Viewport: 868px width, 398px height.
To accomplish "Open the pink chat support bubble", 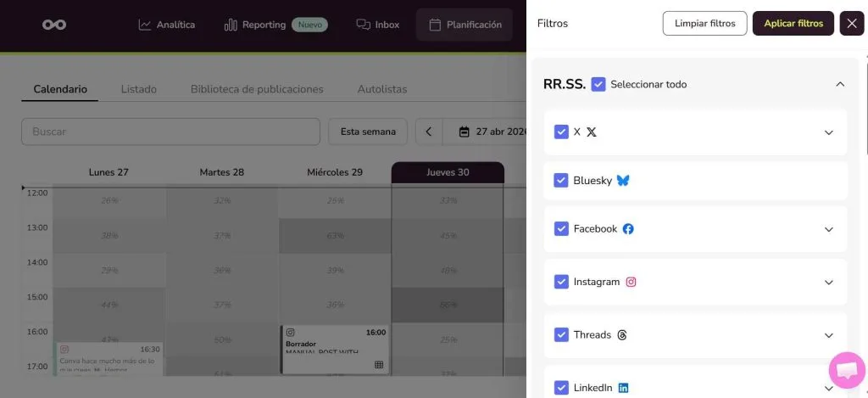I will 847,370.
